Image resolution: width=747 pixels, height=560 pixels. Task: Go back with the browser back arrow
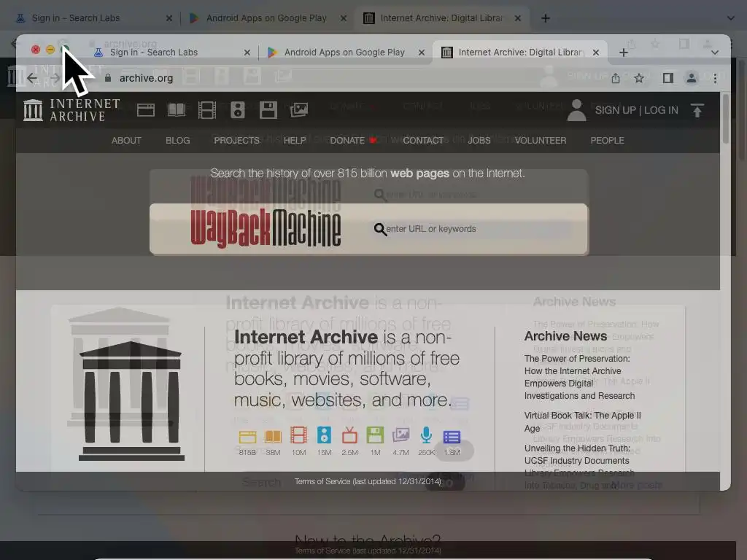(32, 78)
